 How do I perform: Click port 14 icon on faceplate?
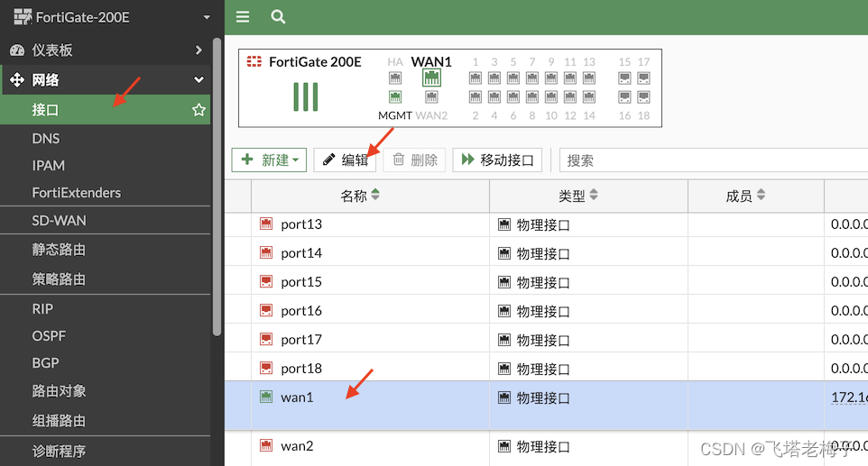589,97
